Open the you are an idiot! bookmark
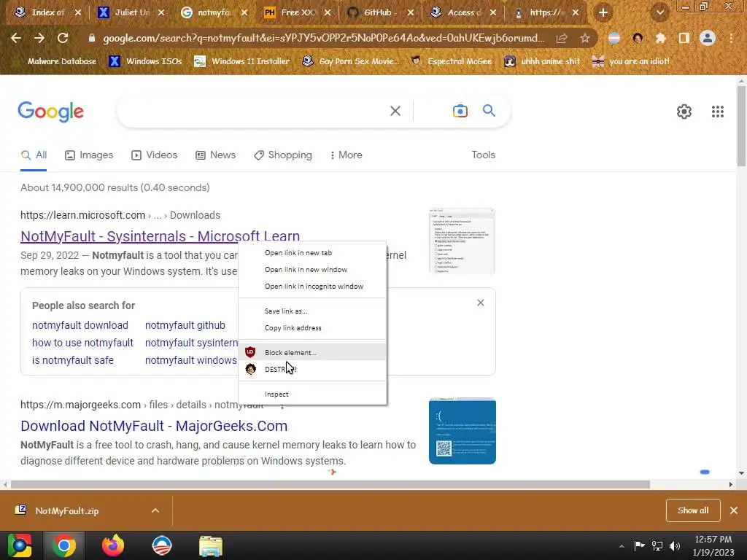The image size is (747, 560). click(631, 61)
